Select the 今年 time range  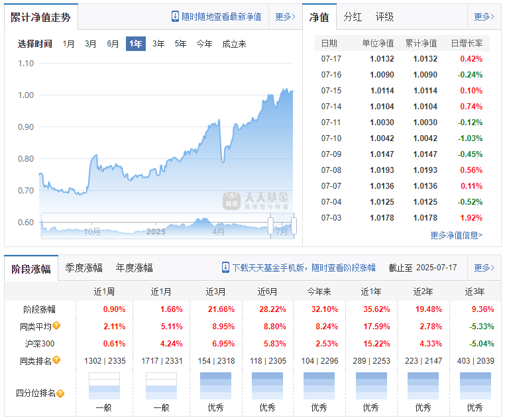click(x=204, y=44)
